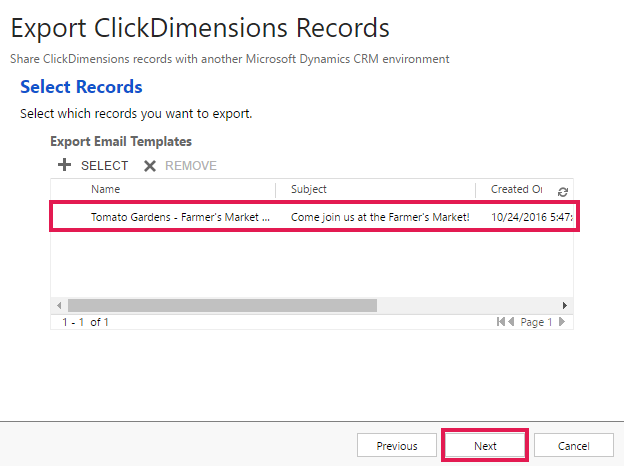
Task: Click the horizontal scrollbar right arrow
Action: pyautogui.click(x=565, y=306)
